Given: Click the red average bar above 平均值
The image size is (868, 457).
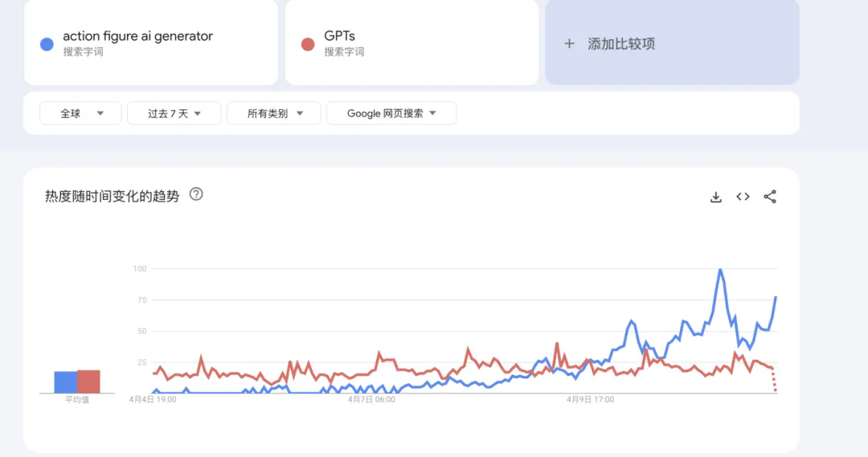Looking at the screenshot, I should click(88, 382).
